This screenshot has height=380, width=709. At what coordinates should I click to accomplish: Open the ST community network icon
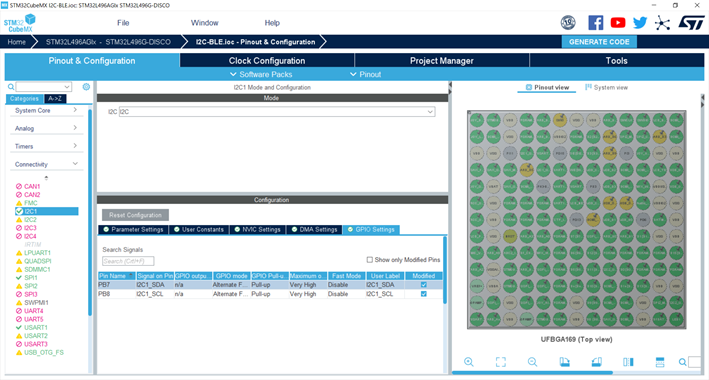pos(662,23)
